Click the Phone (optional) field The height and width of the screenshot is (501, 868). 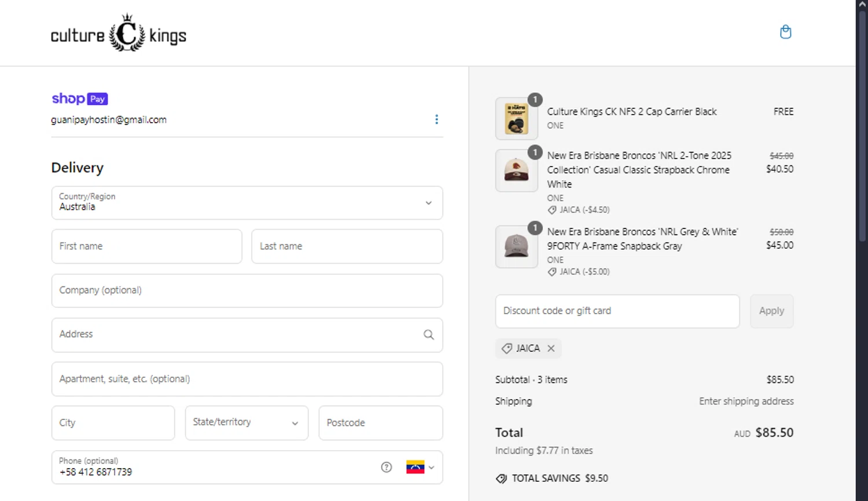click(x=247, y=467)
